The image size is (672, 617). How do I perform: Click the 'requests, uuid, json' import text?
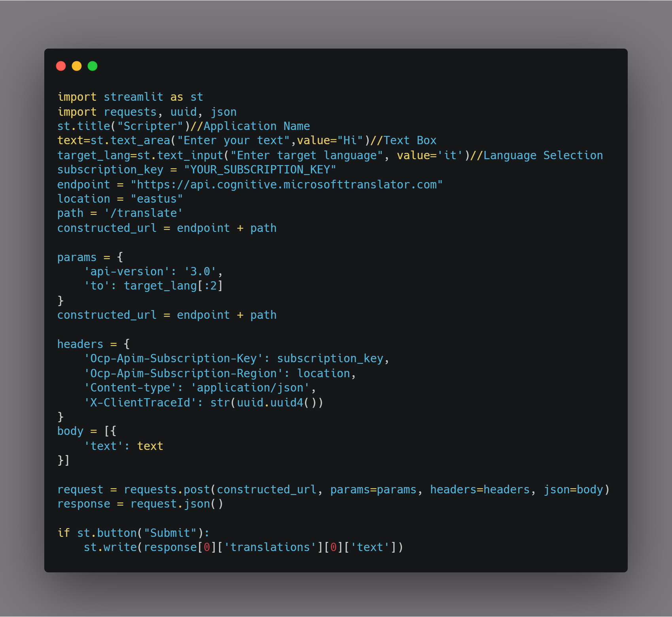(170, 112)
